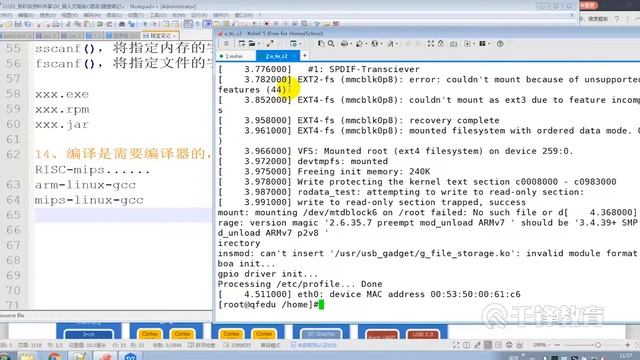
Task: Click Redo icon in Notepad++ toolbar
Action: click(x=109, y=24)
